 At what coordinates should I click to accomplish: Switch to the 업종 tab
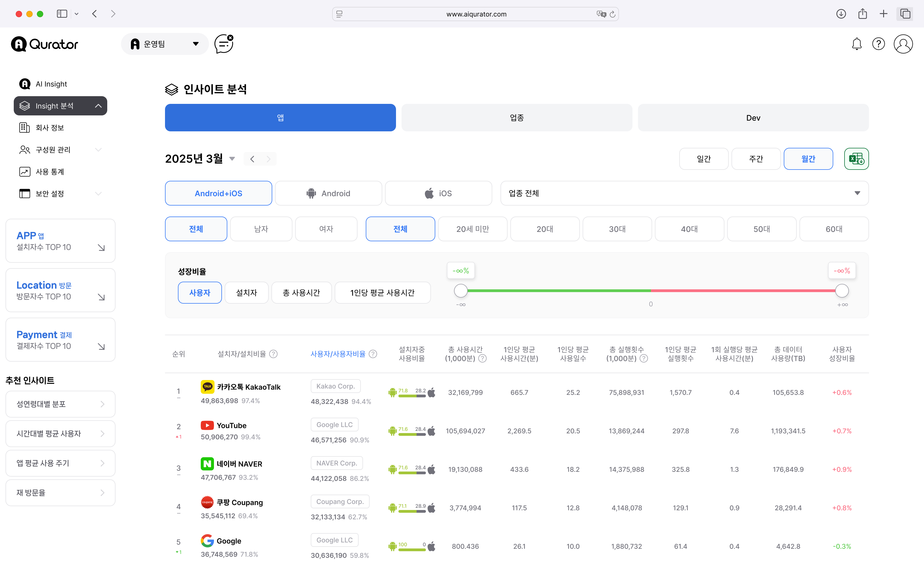point(516,118)
